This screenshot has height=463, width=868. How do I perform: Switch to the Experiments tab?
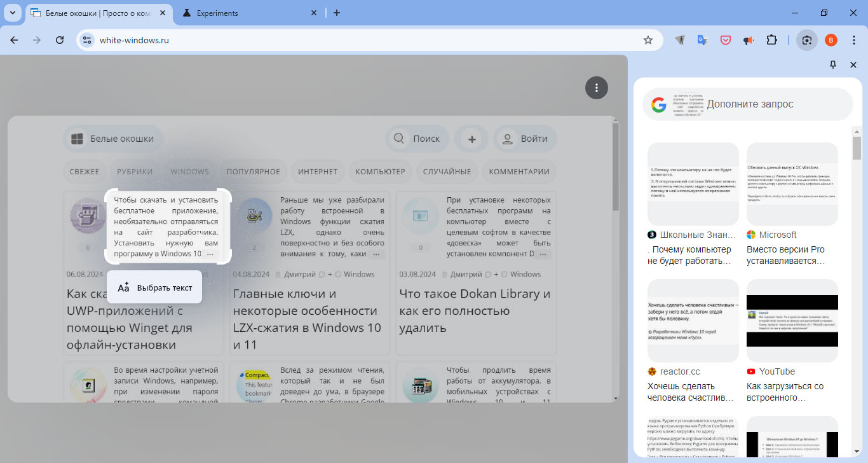point(250,13)
